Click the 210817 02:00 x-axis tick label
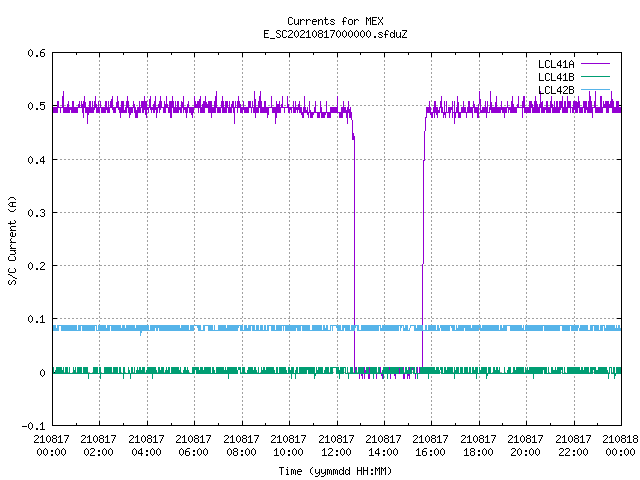The image size is (640, 480). (98, 445)
